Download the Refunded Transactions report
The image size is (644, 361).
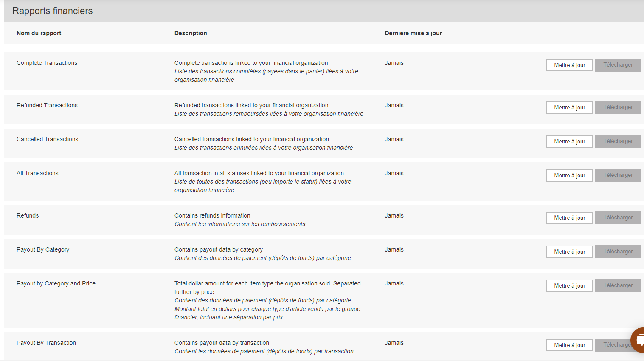click(x=618, y=107)
